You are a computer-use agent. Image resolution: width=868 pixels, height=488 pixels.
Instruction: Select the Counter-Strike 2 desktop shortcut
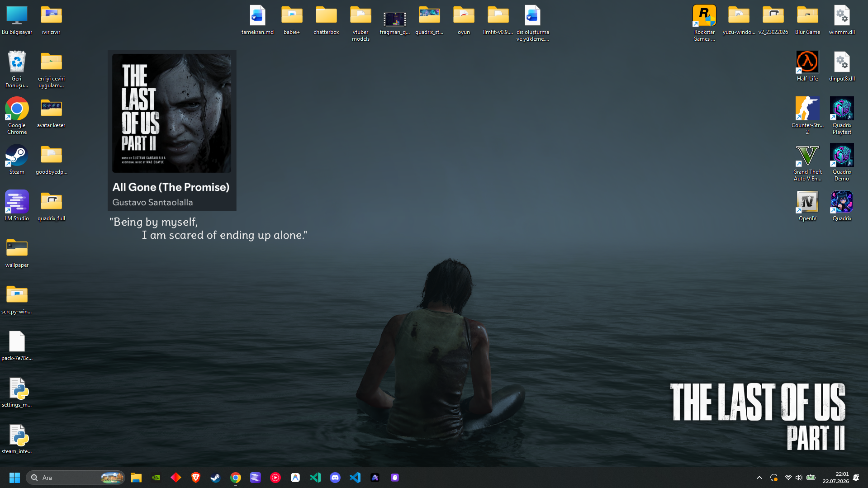(807, 116)
